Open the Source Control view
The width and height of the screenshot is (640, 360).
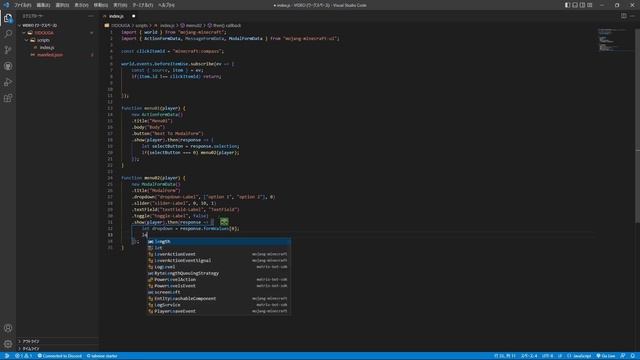coord(8,50)
